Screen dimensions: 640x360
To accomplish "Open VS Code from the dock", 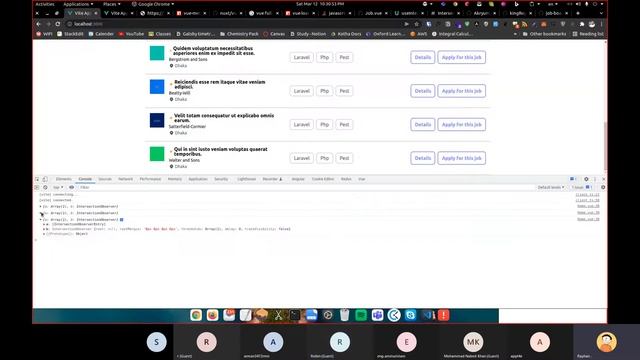I will 427,315.
